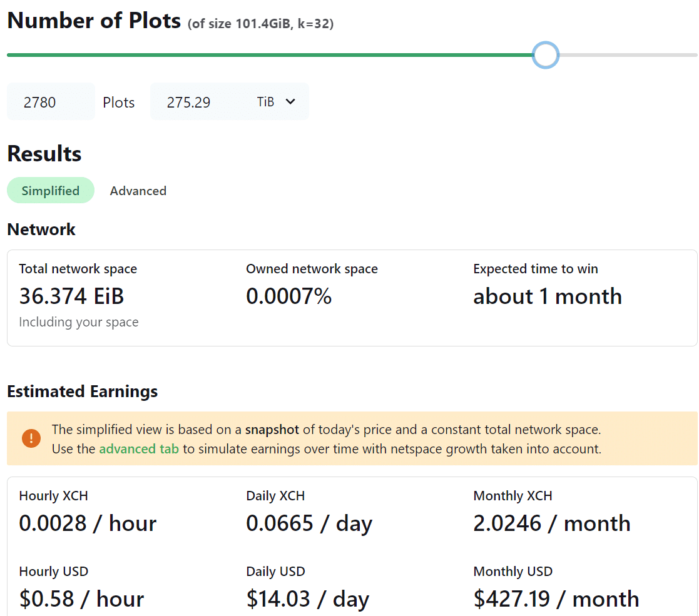The height and width of the screenshot is (616, 699).
Task: Click the chevron arrow beside TiB
Action: pos(290,101)
